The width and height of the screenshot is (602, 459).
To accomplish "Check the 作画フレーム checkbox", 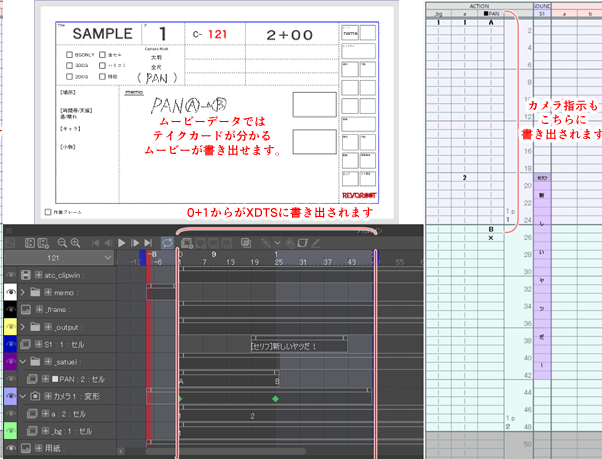I will (x=48, y=212).
